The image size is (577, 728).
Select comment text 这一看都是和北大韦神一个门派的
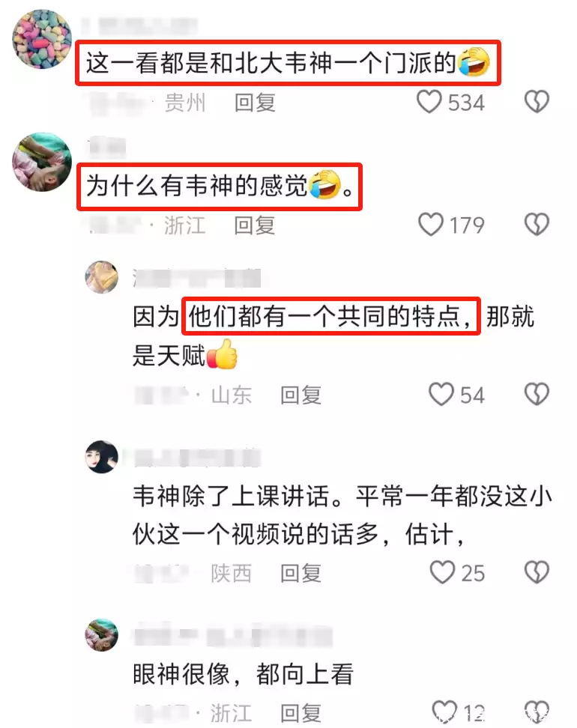(271, 63)
